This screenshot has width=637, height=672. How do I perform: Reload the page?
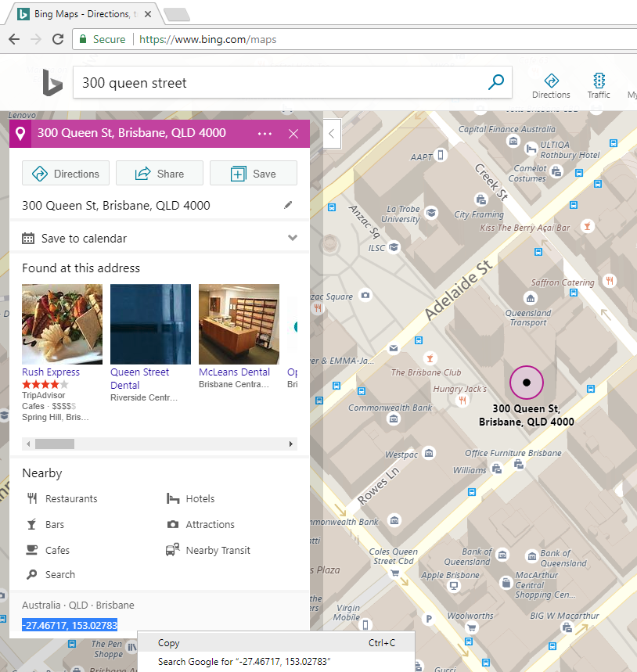(x=58, y=39)
